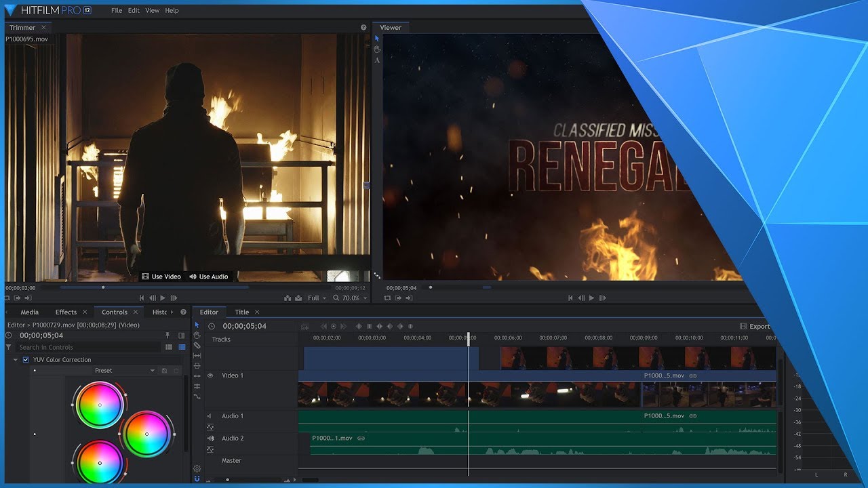Click Trimmer insert clip icon
Screen dimensions: 868x488
point(288,298)
